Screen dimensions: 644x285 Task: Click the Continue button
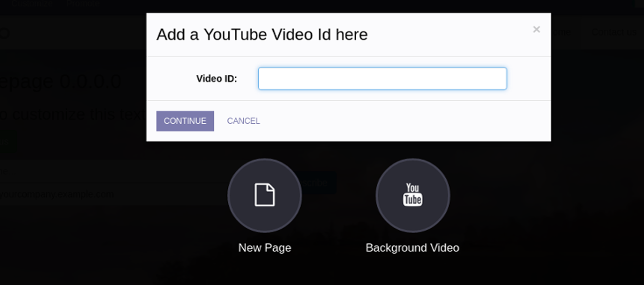pyautogui.click(x=185, y=121)
